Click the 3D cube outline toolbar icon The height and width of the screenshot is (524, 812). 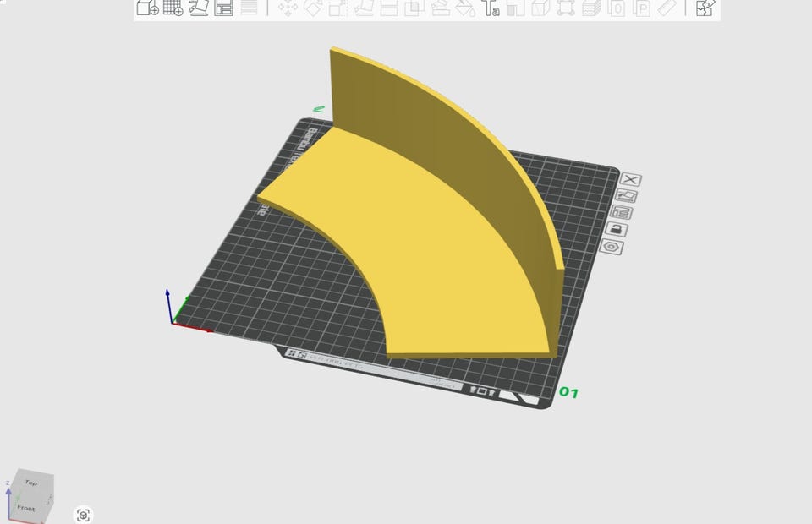tap(540, 8)
